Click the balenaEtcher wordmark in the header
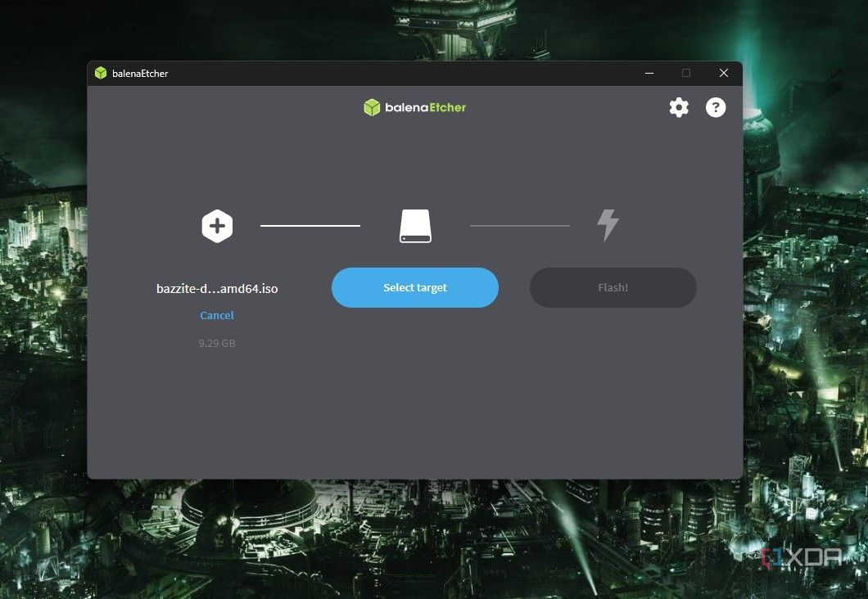 [425, 107]
